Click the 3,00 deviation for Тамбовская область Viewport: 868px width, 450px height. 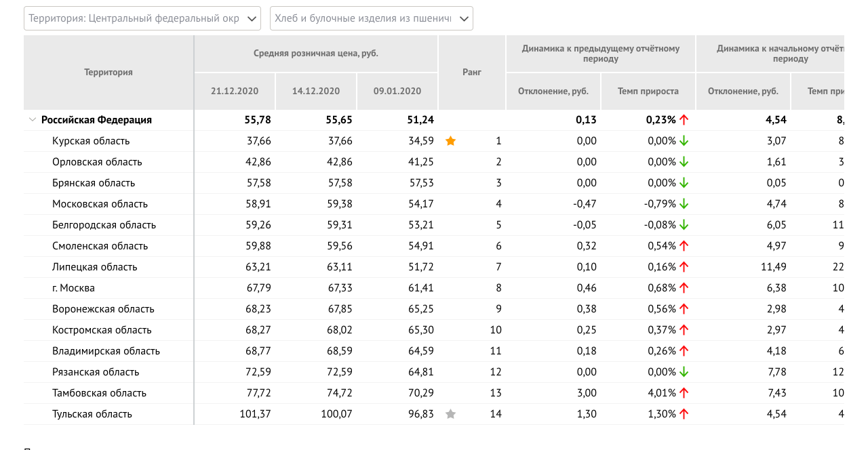click(587, 393)
